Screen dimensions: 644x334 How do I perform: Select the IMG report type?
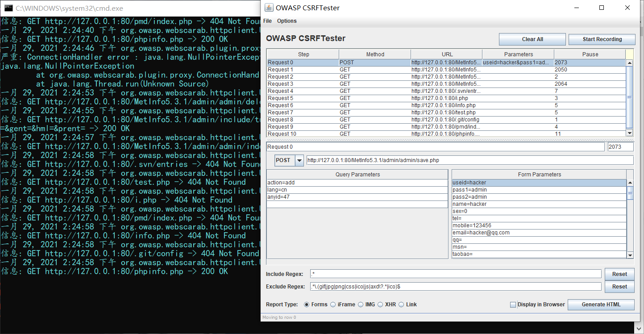[x=361, y=305]
